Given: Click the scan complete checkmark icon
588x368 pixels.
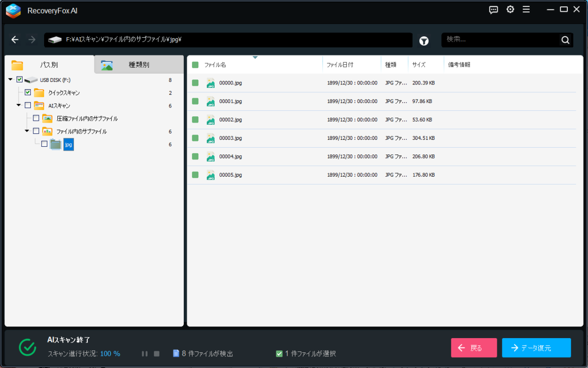Looking at the screenshot, I should pyautogui.click(x=27, y=347).
